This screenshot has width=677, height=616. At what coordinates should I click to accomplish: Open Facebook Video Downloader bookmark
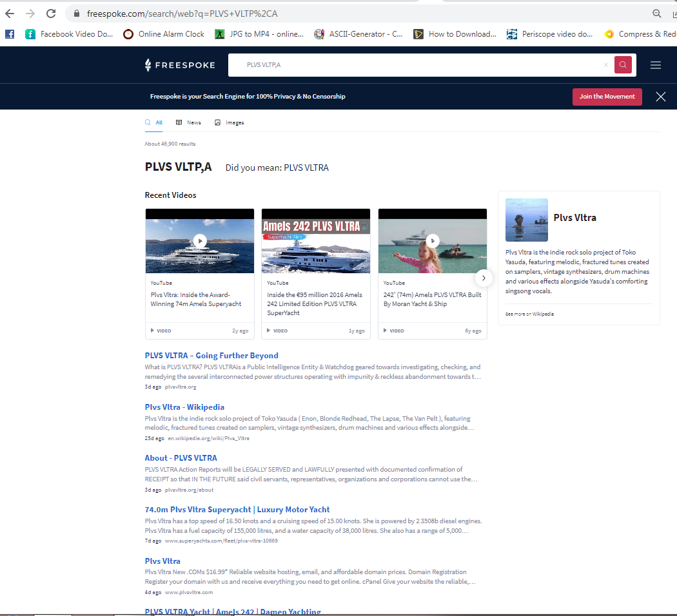pyautogui.click(x=69, y=34)
